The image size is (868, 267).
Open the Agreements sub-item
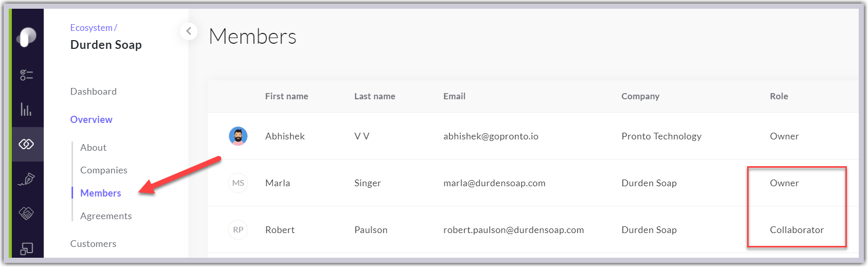click(106, 216)
